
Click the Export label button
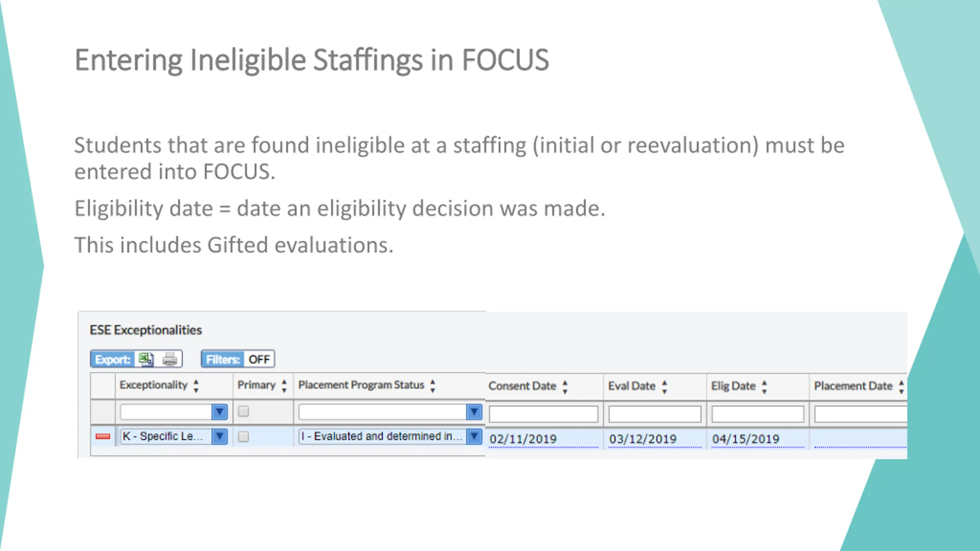[x=113, y=359]
